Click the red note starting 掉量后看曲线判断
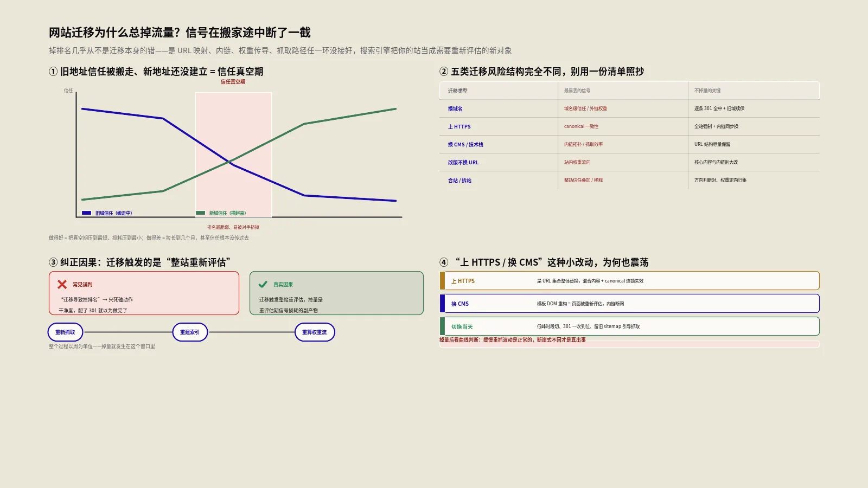Screen dimensions: 868x488 (513, 340)
